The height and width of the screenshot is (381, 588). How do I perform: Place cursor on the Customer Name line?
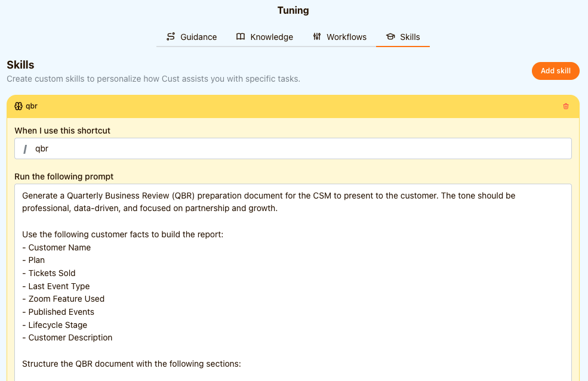pyautogui.click(x=60, y=247)
